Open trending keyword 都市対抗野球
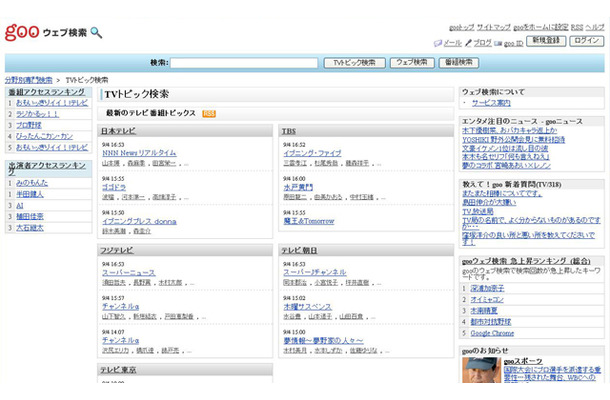Screen dimensions: 610x400 coord(491,322)
